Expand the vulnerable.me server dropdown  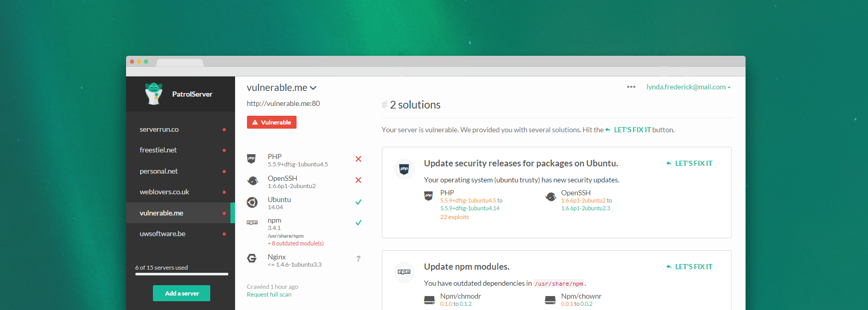click(x=282, y=88)
